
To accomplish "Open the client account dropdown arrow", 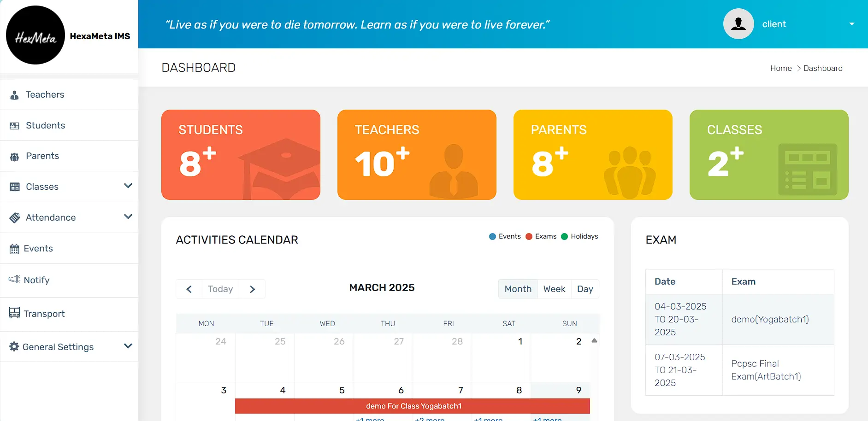I will pyautogui.click(x=851, y=24).
